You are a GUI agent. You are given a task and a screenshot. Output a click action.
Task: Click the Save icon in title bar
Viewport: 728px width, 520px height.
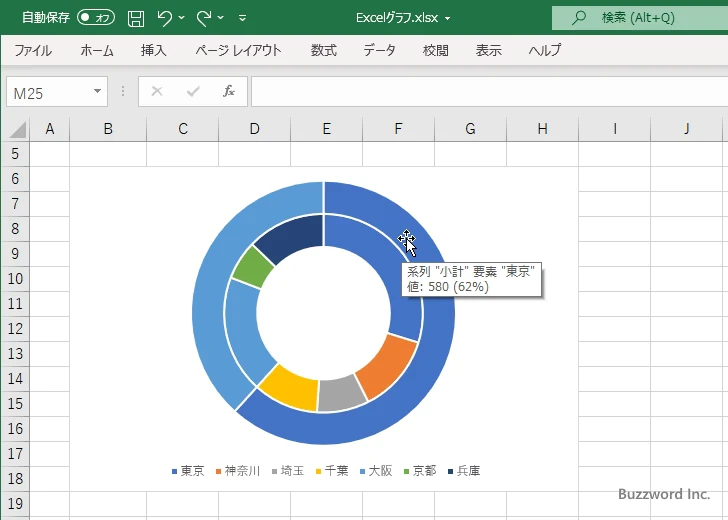(136, 18)
